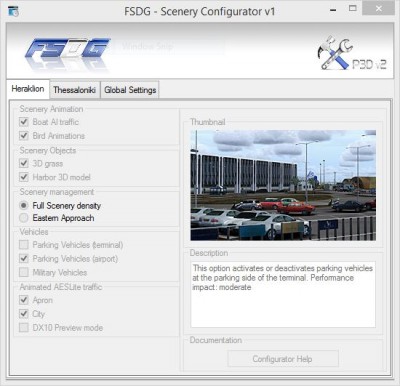Toggle Bird Animations checkbox
This screenshot has width=400, height=386.
click(x=24, y=136)
